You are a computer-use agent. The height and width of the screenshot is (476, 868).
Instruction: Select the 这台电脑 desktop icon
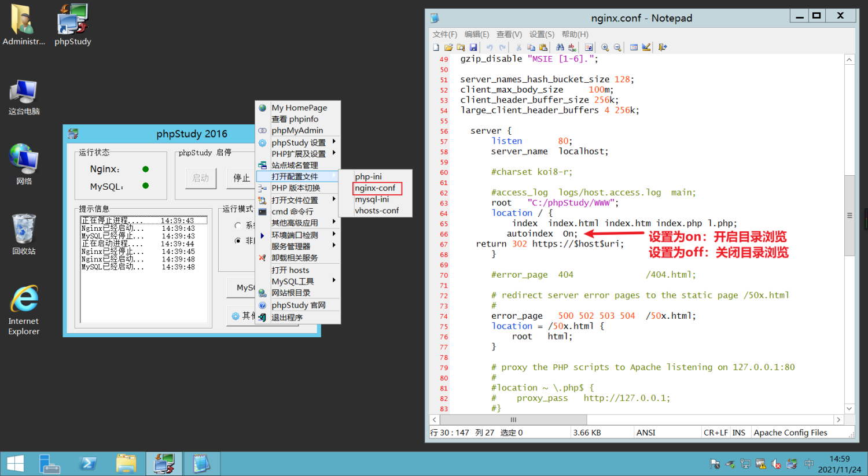click(x=24, y=97)
